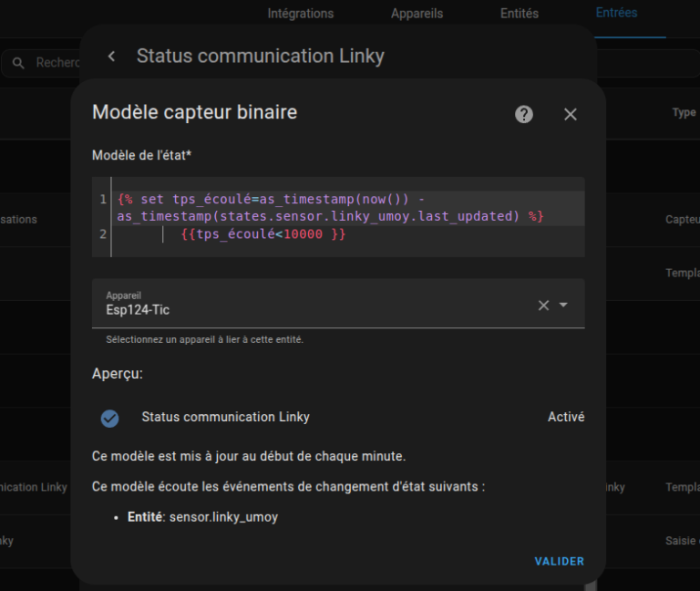Click the search magnifier icon
This screenshot has height=591, width=700.
pyautogui.click(x=18, y=63)
